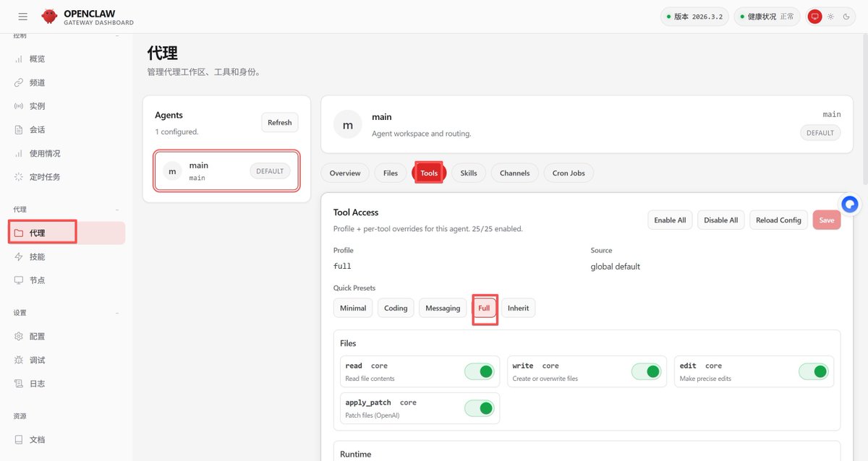Switch to the Skills tab
This screenshot has height=461, width=868.
coord(468,173)
